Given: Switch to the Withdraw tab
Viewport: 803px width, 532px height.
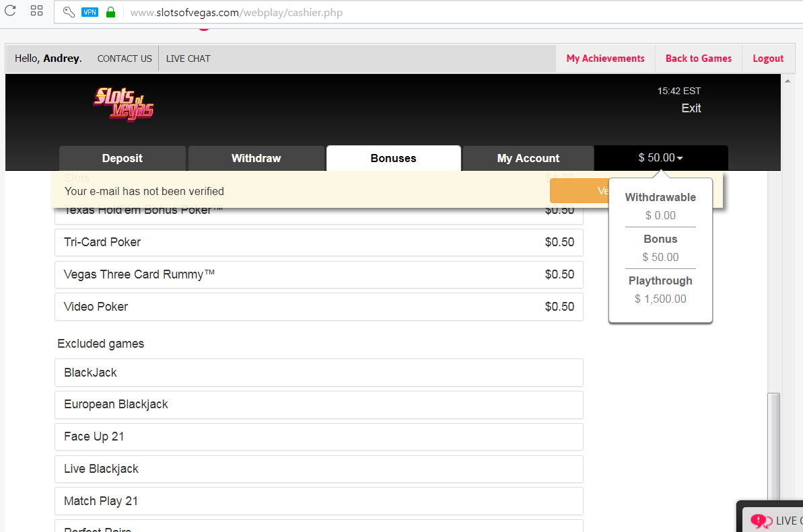Looking at the screenshot, I should click(256, 158).
